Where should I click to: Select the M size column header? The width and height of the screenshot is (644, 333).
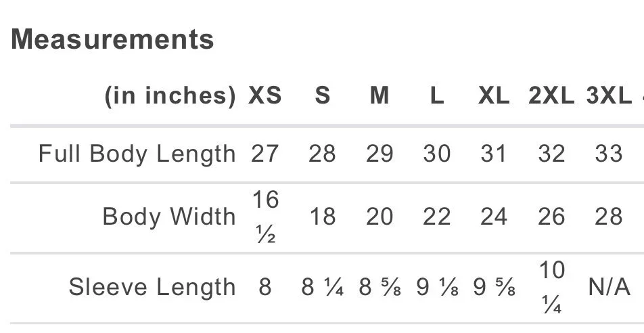click(x=379, y=96)
